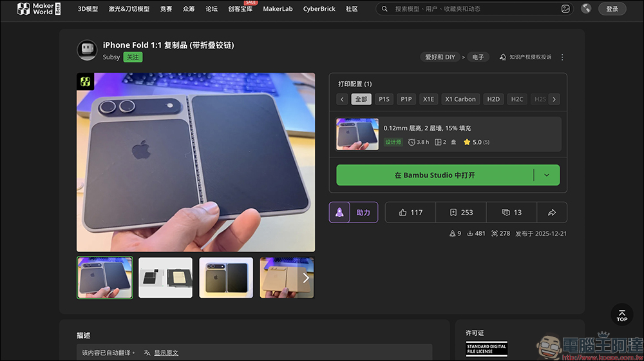Select the 全部 printer filter
Image resolution: width=644 pixels, height=361 pixels.
click(x=361, y=99)
